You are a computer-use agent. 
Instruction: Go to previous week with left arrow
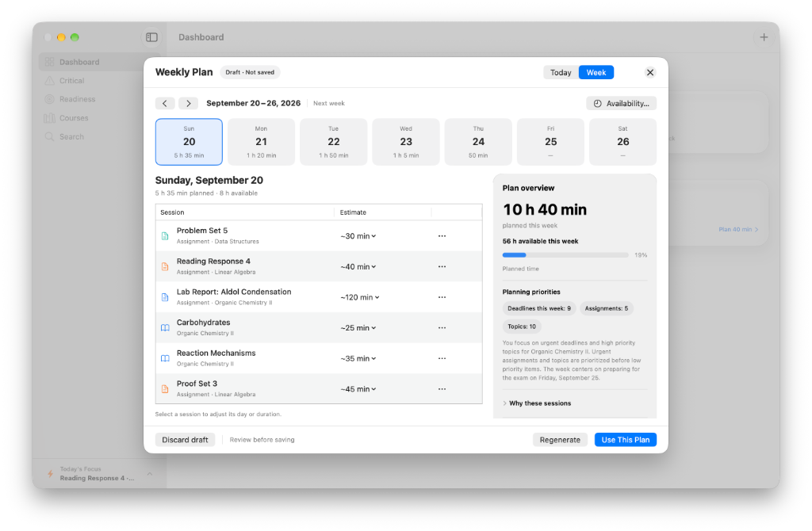pos(165,104)
